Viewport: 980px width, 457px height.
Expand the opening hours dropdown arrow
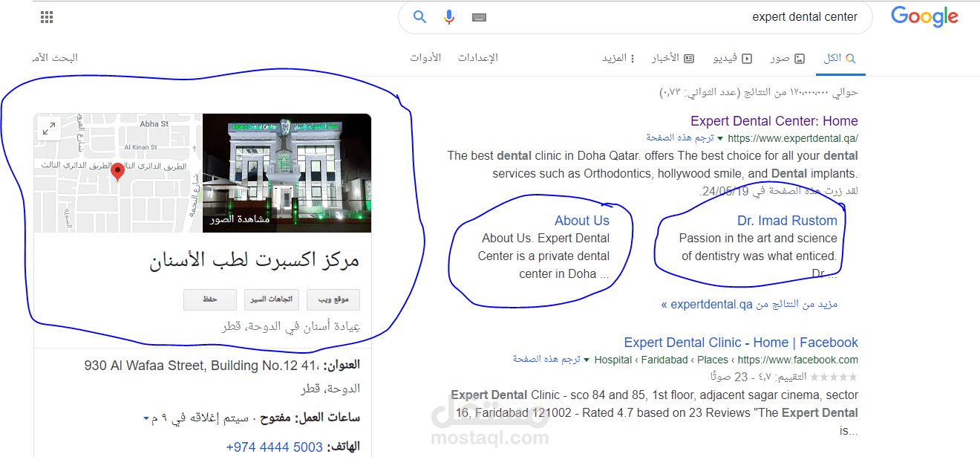pos(146,420)
